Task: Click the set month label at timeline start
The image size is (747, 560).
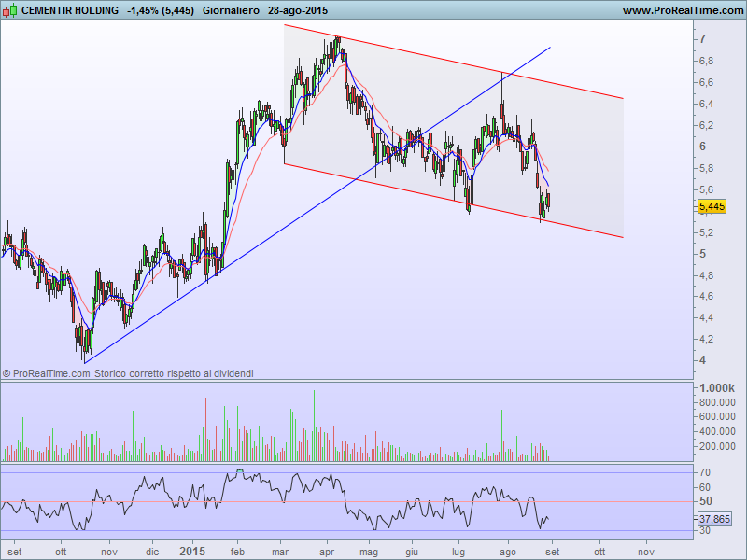Action: [15, 552]
